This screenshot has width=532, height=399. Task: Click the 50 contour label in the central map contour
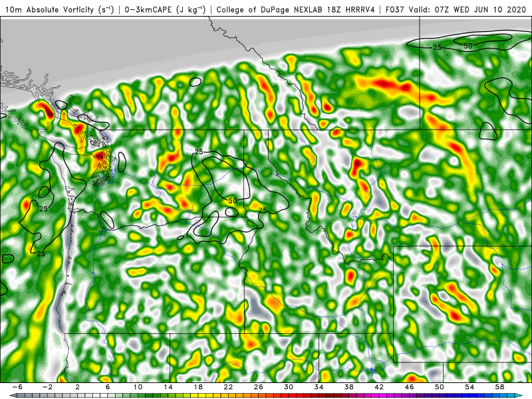[x=232, y=201]
